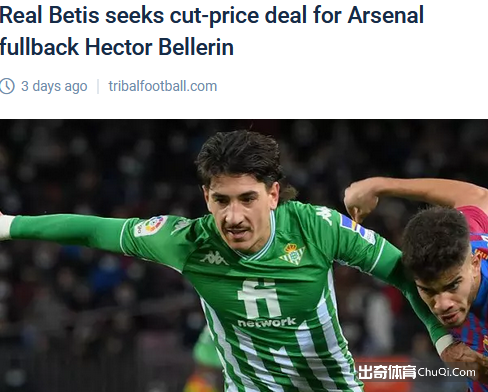
Task: Click the Chinese 出奇体育 watermark logo
Action: 387,372
